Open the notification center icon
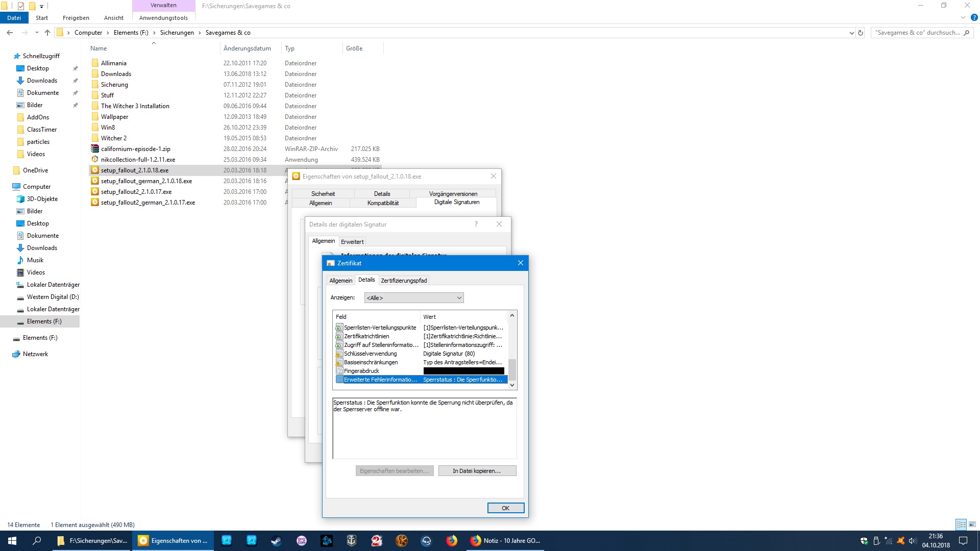The width and height of the screenshot is (980, 551). coord(963,541)
